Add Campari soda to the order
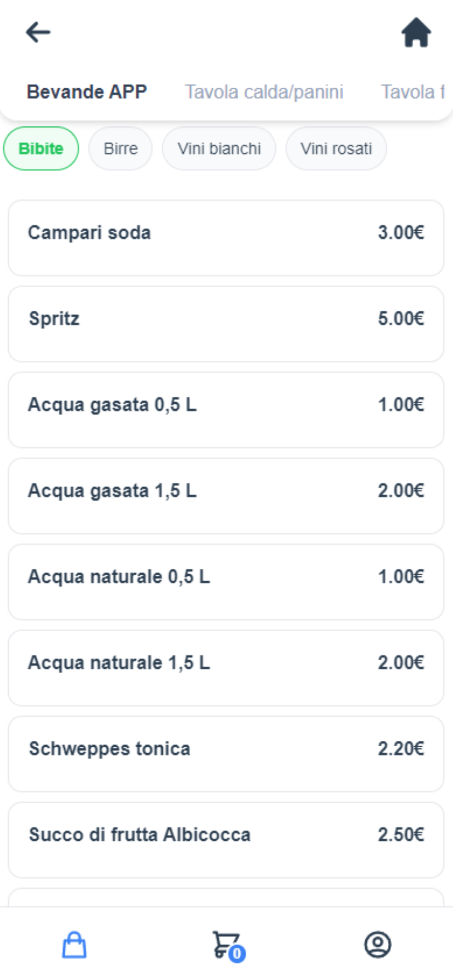 226,238
